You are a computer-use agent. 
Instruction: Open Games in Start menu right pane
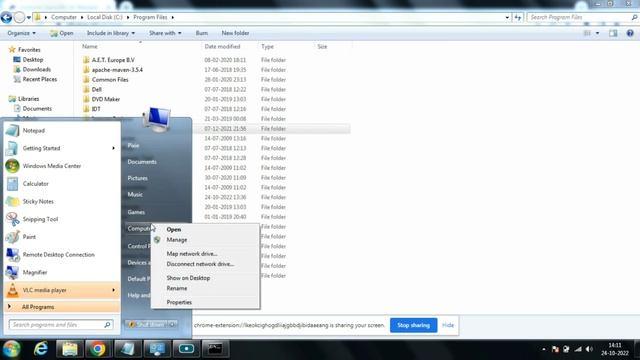coord(136,212)
